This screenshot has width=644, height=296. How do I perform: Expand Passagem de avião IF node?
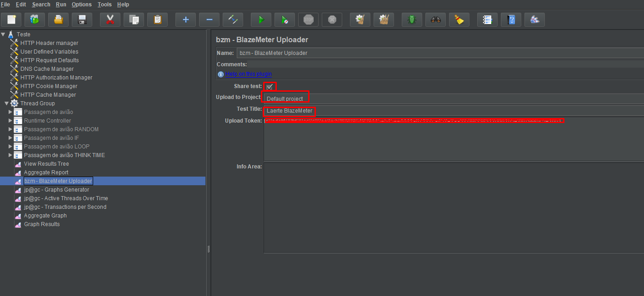pos(10,138)
